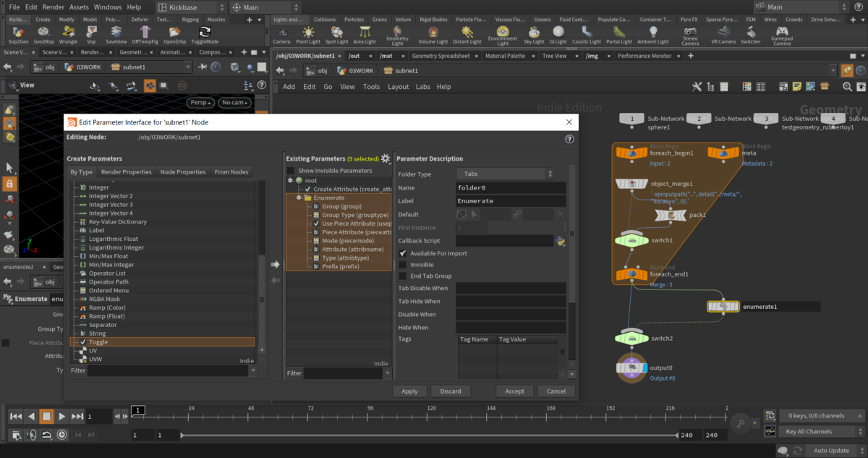Click the SaveView shelf tool
The width and height of the screenshot is (868, 458).
[116, 35]
